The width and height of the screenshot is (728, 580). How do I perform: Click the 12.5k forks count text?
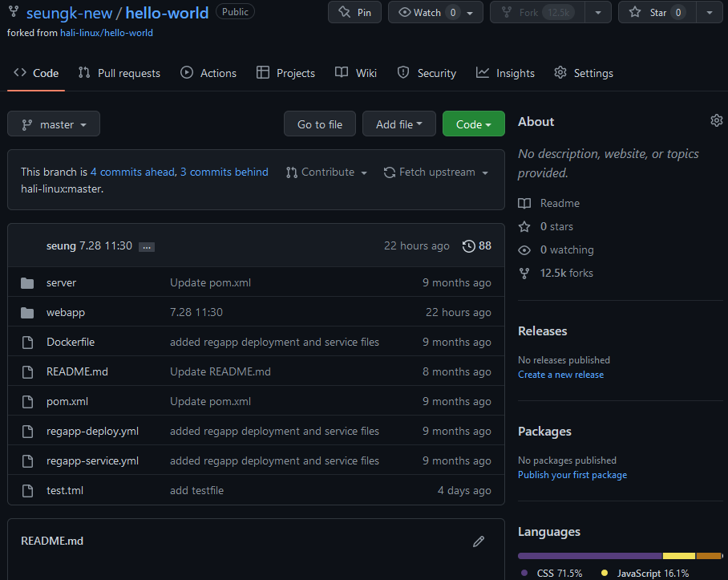coord(566,273)
